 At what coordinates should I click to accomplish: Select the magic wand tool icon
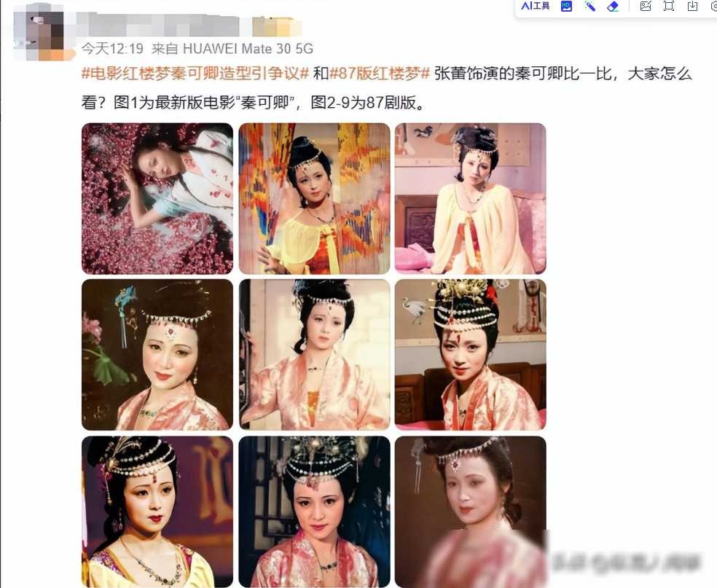[590, 6]
